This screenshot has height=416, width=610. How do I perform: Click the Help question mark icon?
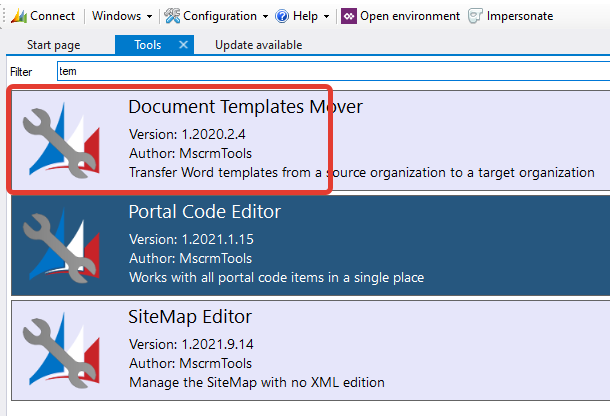(282, 16)
